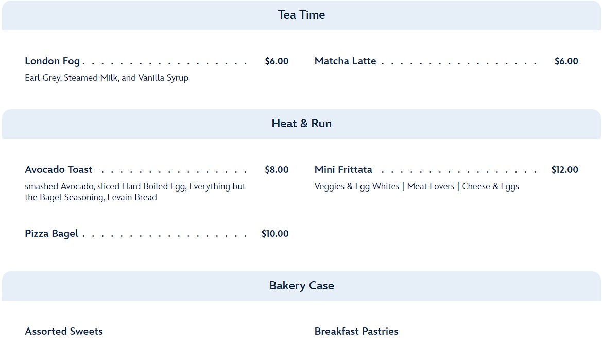
Task: Open the Matcha Latte menu item
Action: [345, 61]
